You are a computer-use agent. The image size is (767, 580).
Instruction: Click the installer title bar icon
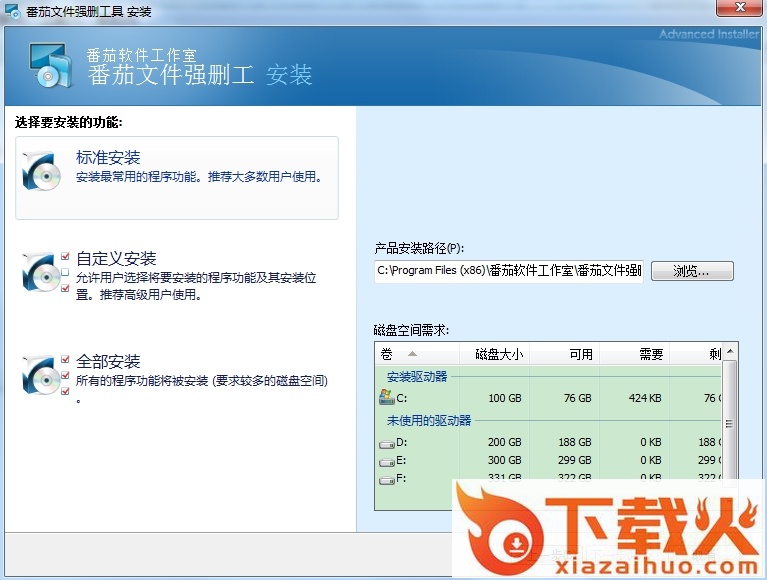12,10
